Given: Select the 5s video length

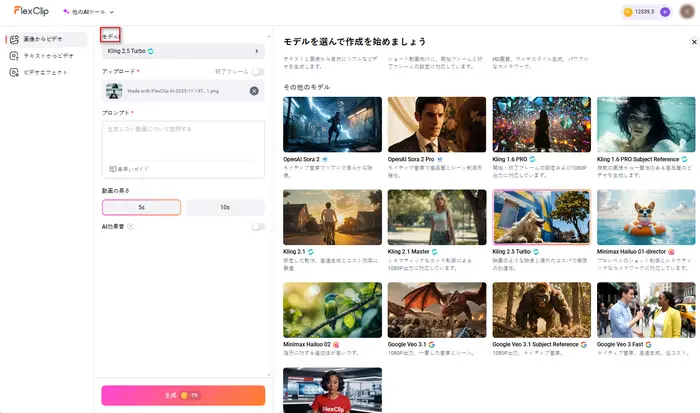Looking at the screenshot, I should (141, 207).
